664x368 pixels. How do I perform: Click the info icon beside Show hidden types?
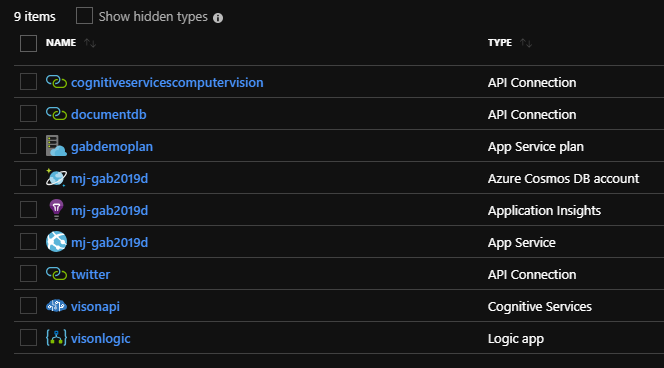pyautogui.click(x=218, y=18)
